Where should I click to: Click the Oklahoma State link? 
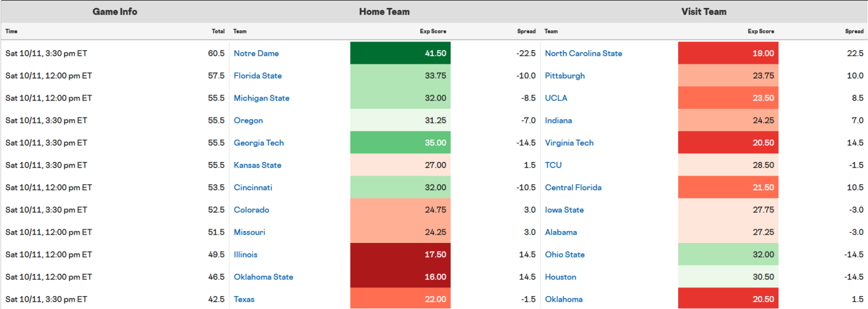pos(263,277)
